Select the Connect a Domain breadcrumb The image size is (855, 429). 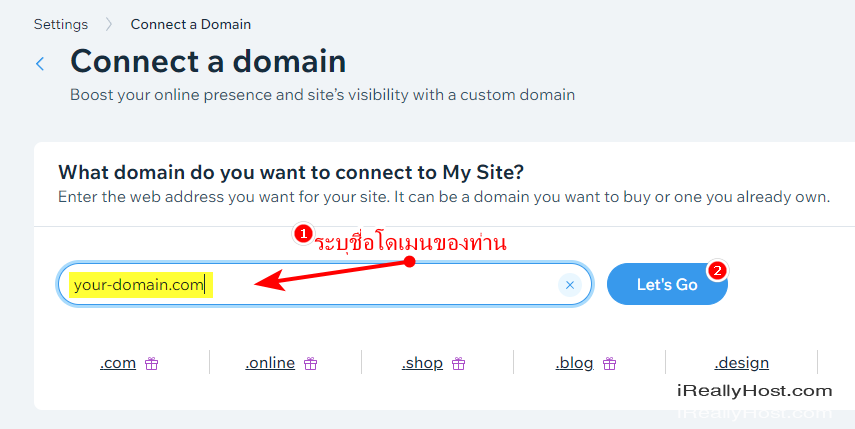click(191, 25)
